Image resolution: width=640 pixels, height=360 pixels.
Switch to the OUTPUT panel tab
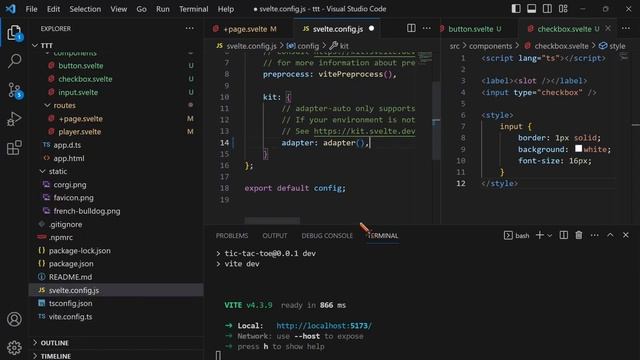275,236
